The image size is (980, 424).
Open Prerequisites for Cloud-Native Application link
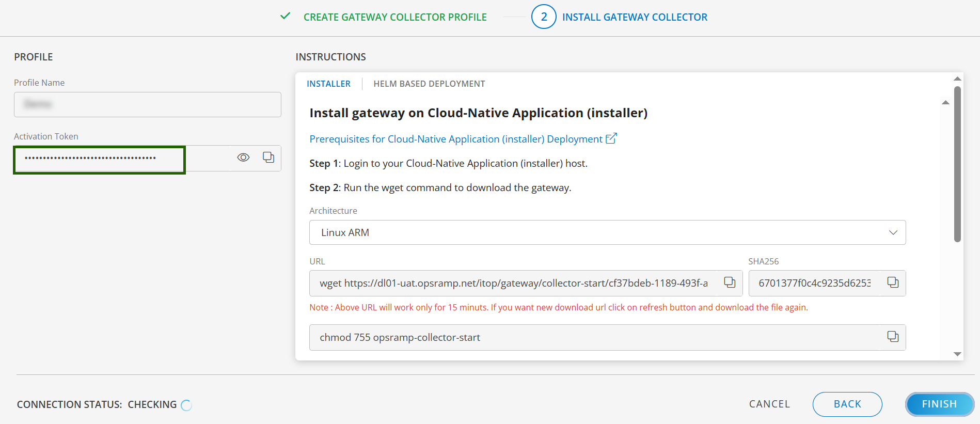(455, 139)
